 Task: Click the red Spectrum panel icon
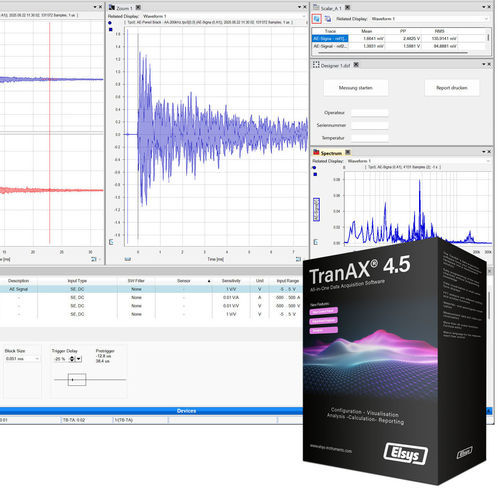(316, 152)
